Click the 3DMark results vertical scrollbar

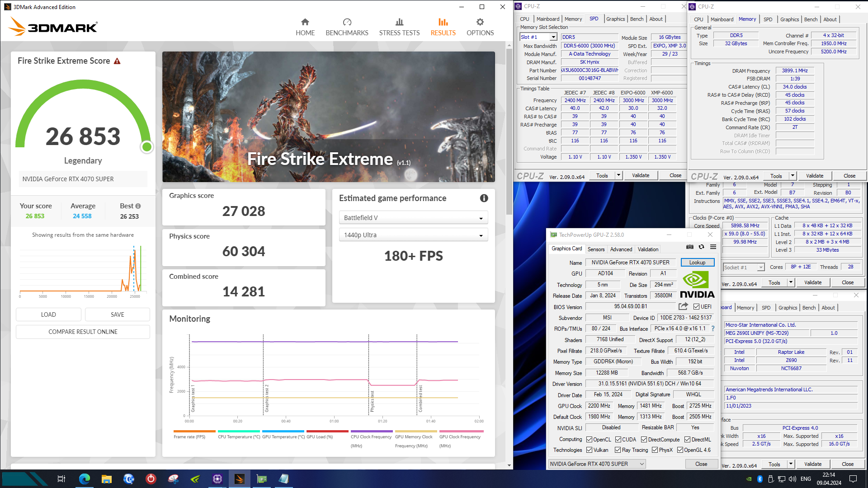(509, 131)
